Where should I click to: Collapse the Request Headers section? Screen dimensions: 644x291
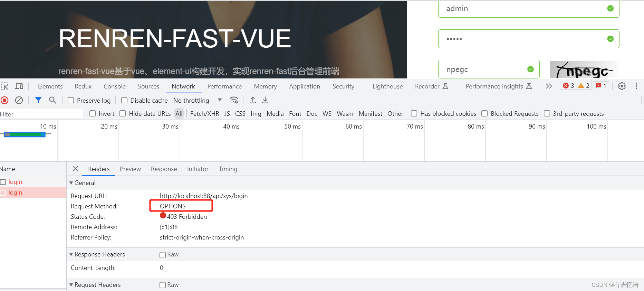tap(71, 285)
